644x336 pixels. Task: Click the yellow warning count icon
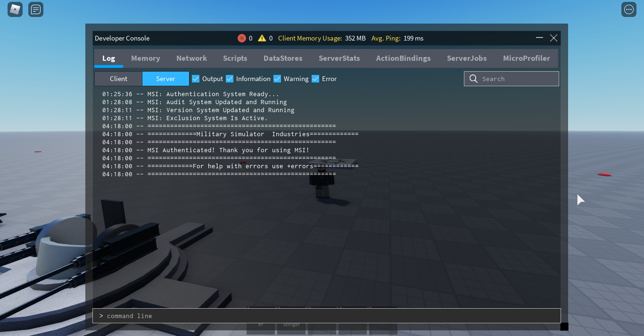tap(262, 38)
